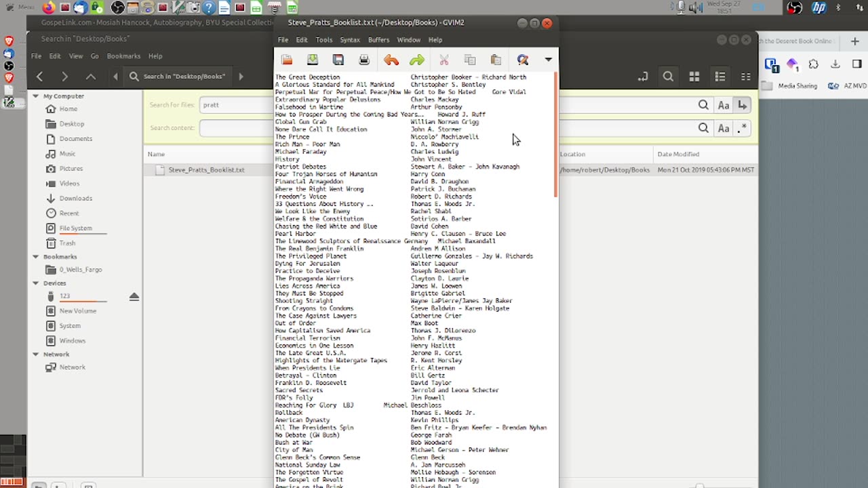Go forward in the file manager
868x488 pixels.
click(64, 77)
